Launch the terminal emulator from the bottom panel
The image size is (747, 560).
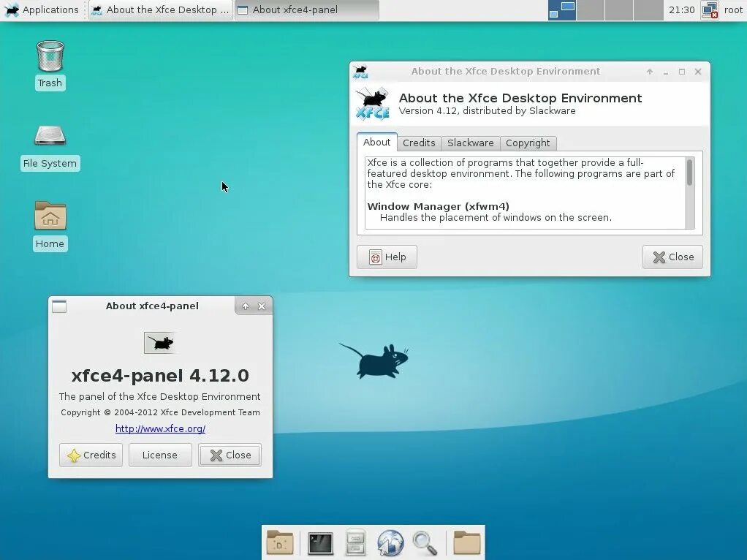point(319,542)
